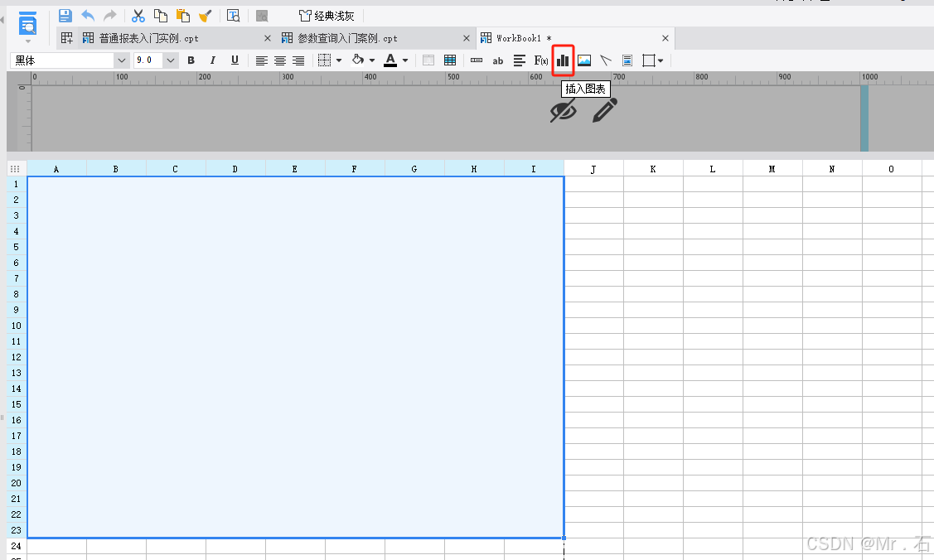
Task: Select column header J
Action: tap(593, 169)
